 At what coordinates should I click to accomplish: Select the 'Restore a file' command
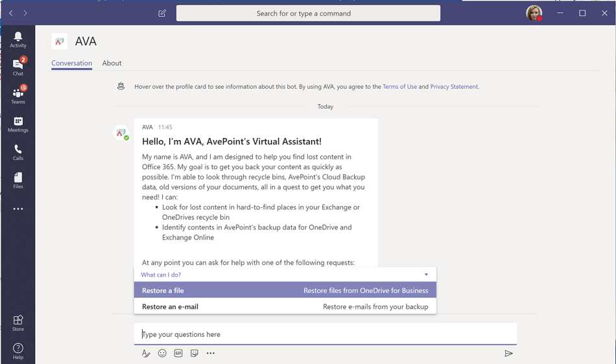[x=285, y=290]
